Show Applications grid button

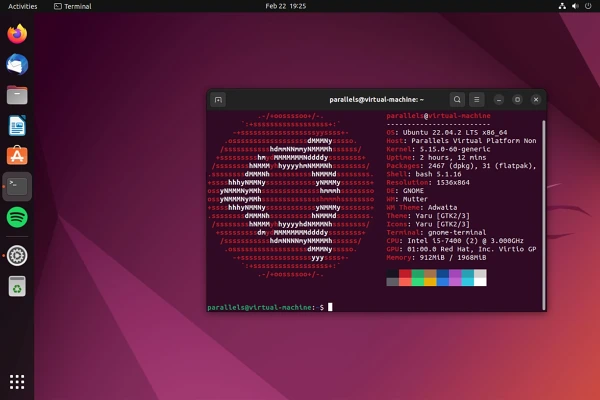[17, 382]
